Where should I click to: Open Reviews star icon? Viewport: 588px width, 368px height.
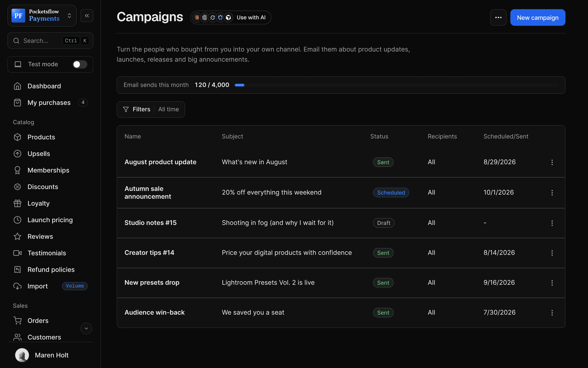pyautogui.click(x=18, y=236)
